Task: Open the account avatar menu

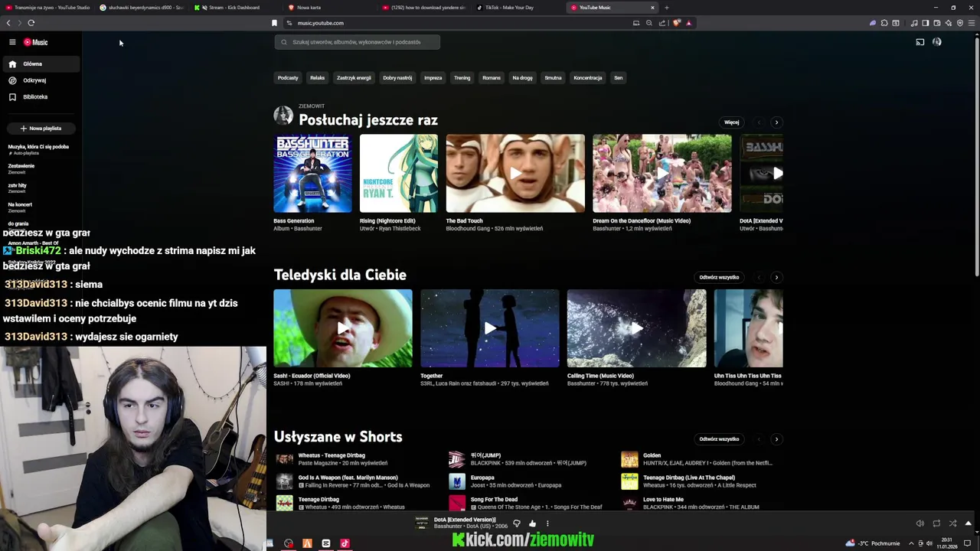Action: [x=937, y=42]
